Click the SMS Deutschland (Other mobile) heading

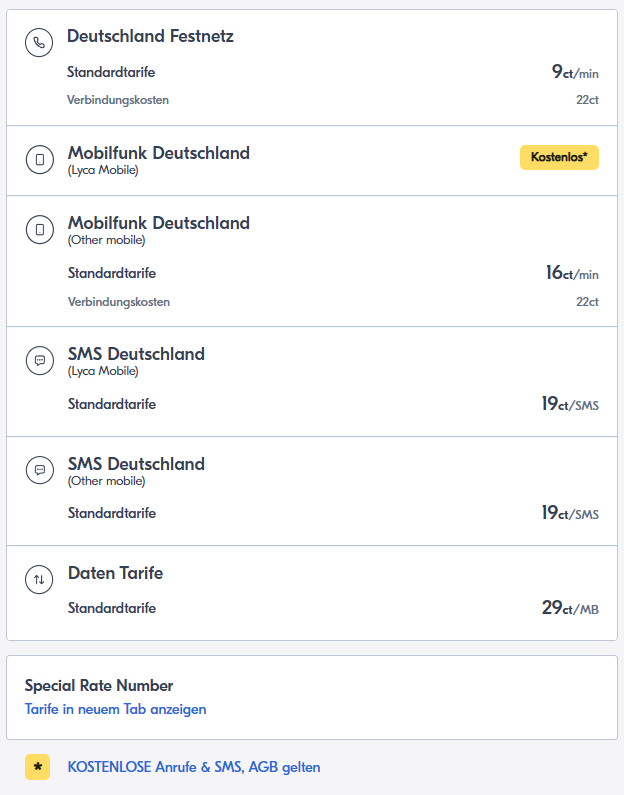(x=136, y=464)
